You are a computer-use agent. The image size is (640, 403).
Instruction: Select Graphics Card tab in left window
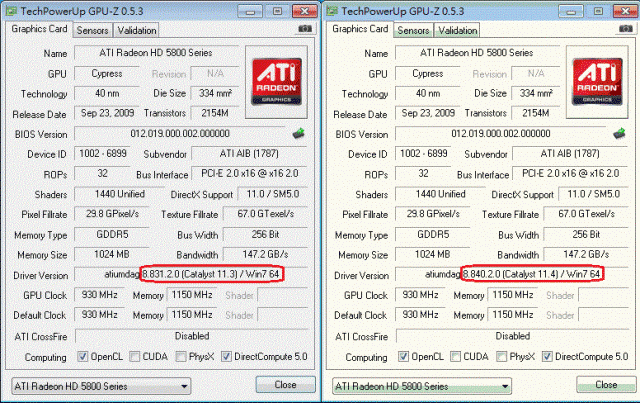(x=39, y=29)
